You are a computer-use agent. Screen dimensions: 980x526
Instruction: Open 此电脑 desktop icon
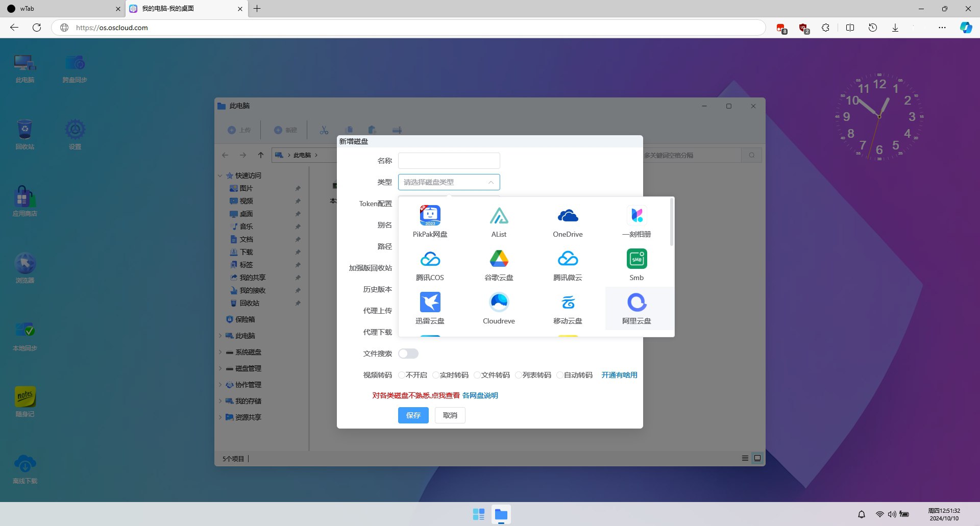pyautogui.click(x=24, y=69)
